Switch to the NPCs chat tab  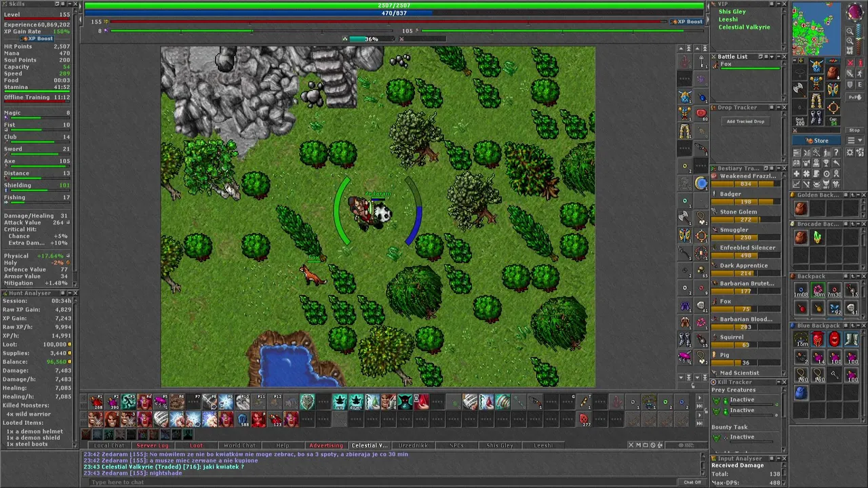[456, 445]
